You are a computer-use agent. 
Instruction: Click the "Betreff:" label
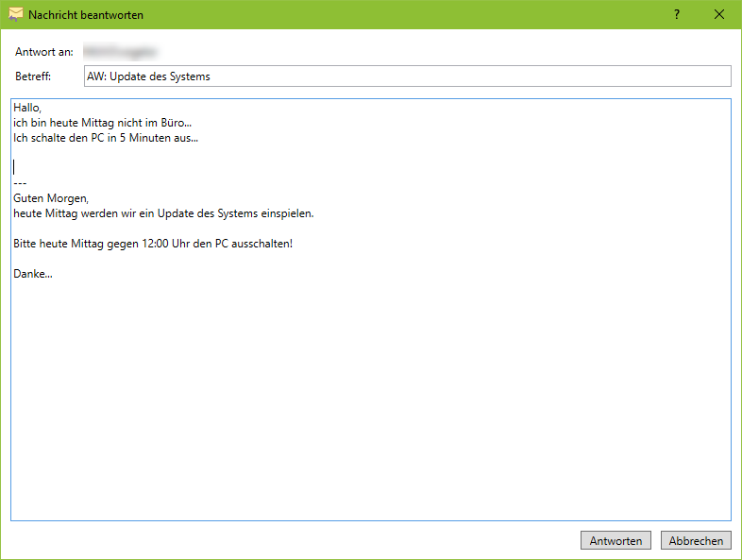33,76
